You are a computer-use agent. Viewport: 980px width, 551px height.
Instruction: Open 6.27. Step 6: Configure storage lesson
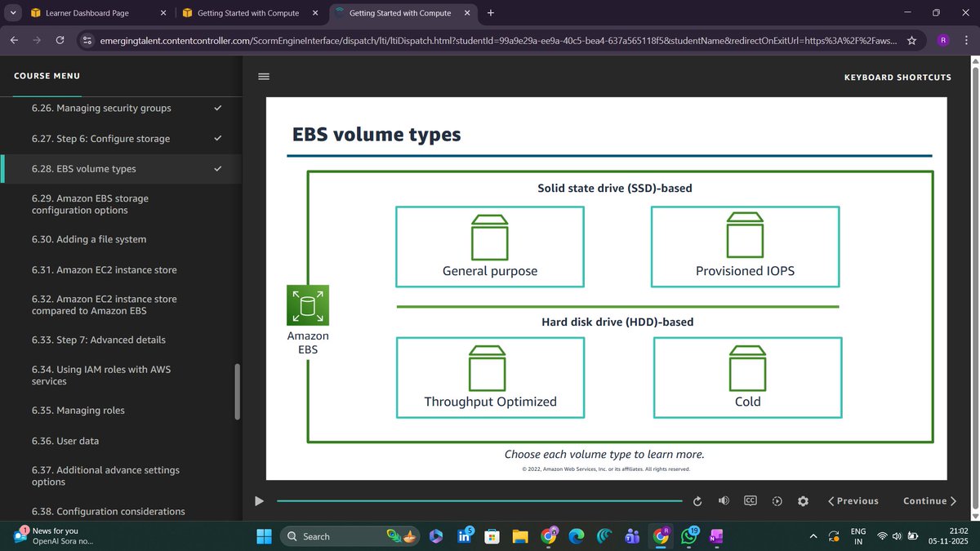(x=121, y=139)
